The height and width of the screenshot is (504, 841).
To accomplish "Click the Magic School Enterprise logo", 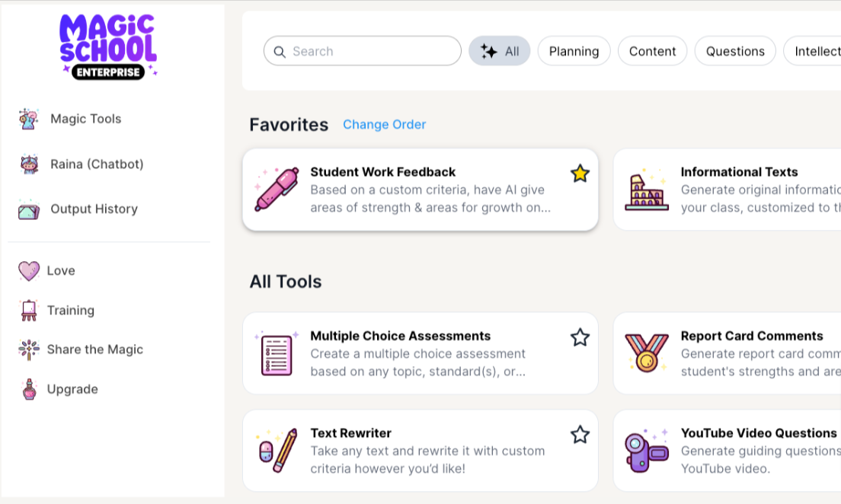I will coord(108,47).
